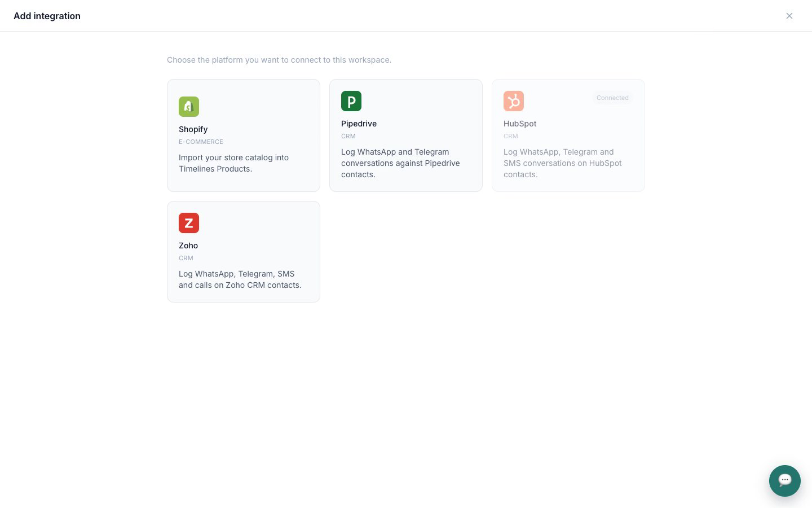The width and height of the screenshot is (812, 508).
Task: Open the support chat bubble
Action: 785,481
